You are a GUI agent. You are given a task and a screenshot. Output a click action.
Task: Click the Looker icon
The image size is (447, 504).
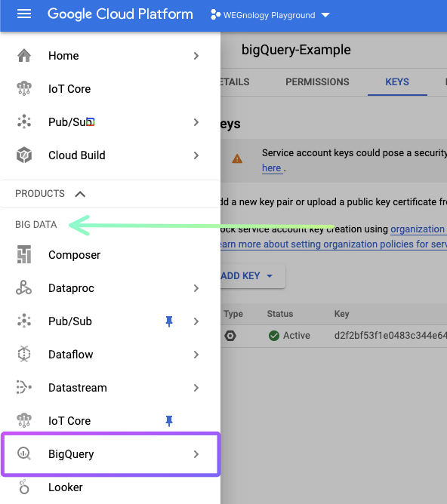point(24,487)
